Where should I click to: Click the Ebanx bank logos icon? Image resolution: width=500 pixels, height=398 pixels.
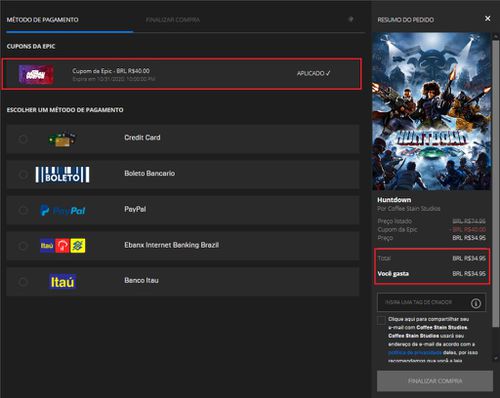[63, 246]
